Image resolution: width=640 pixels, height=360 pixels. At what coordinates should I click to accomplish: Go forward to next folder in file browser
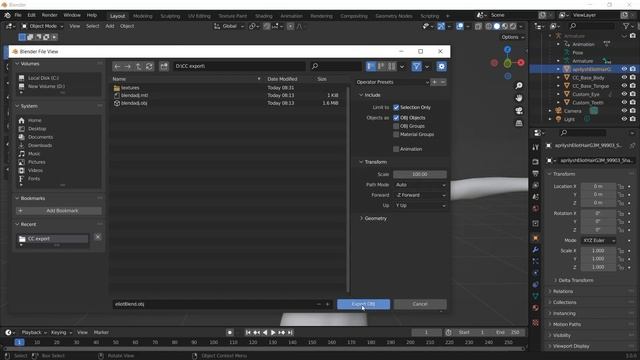pyautogui.click(x=128, y=66)
